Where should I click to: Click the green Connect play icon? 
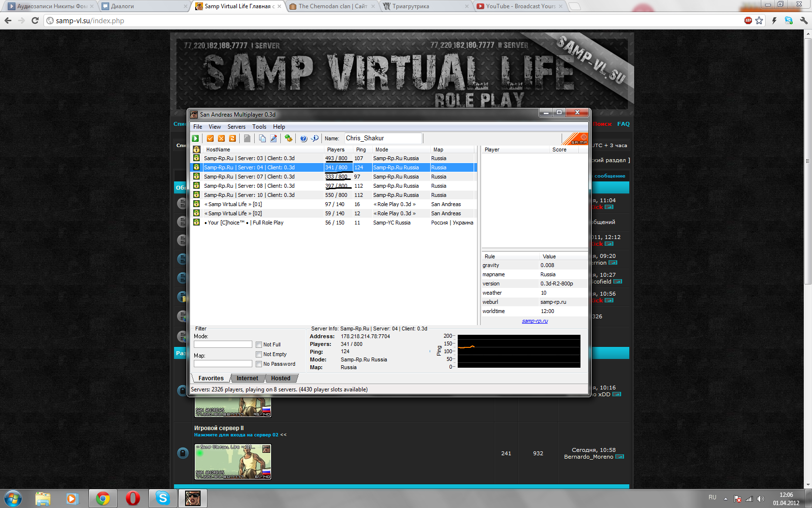(x=195, y=138)
